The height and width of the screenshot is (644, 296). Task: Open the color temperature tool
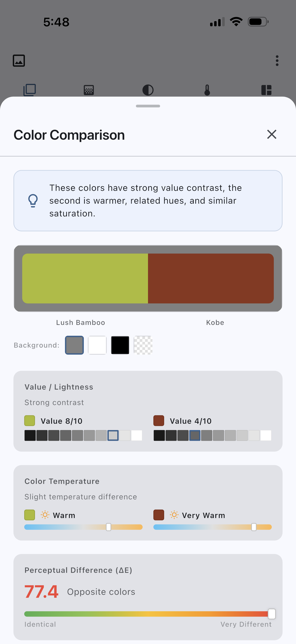point(207,90)
